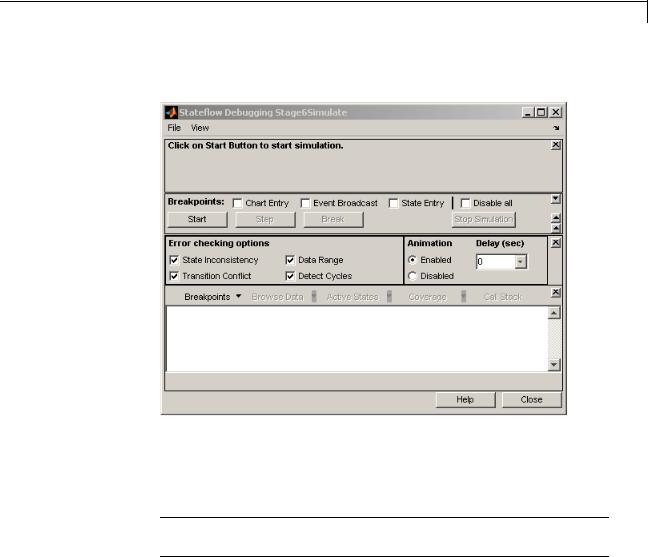Open the Active States dropdown

point(359,297)
